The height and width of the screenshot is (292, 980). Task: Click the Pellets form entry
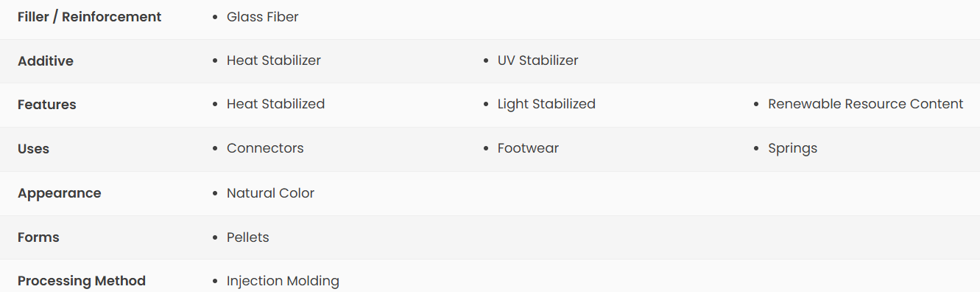(x=248, y=237)
